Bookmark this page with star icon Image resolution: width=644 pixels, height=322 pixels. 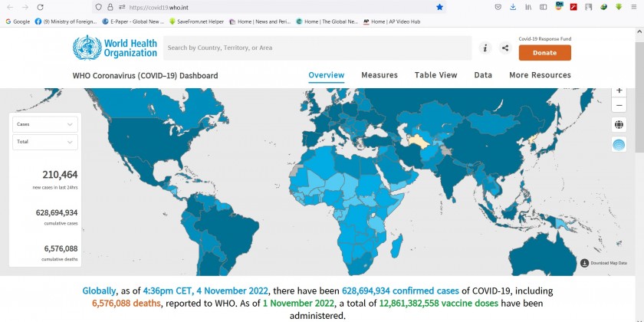pyautogui.click(x=439, y=7)
